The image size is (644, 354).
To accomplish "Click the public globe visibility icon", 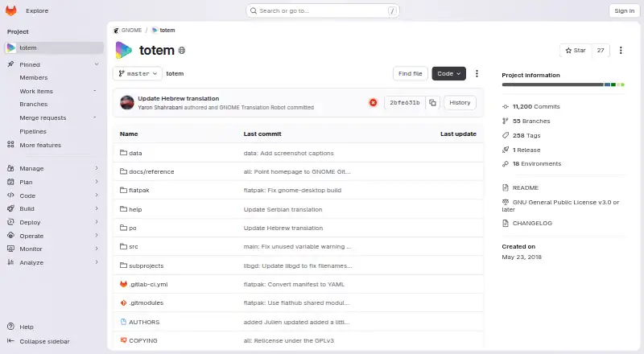I will pyautogui.click(x=182, y=51).
